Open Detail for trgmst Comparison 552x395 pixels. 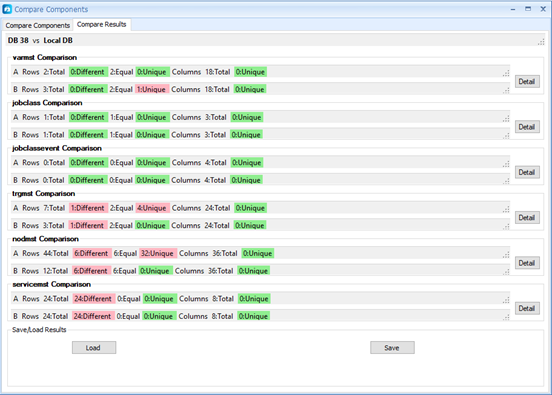[527, 218]
